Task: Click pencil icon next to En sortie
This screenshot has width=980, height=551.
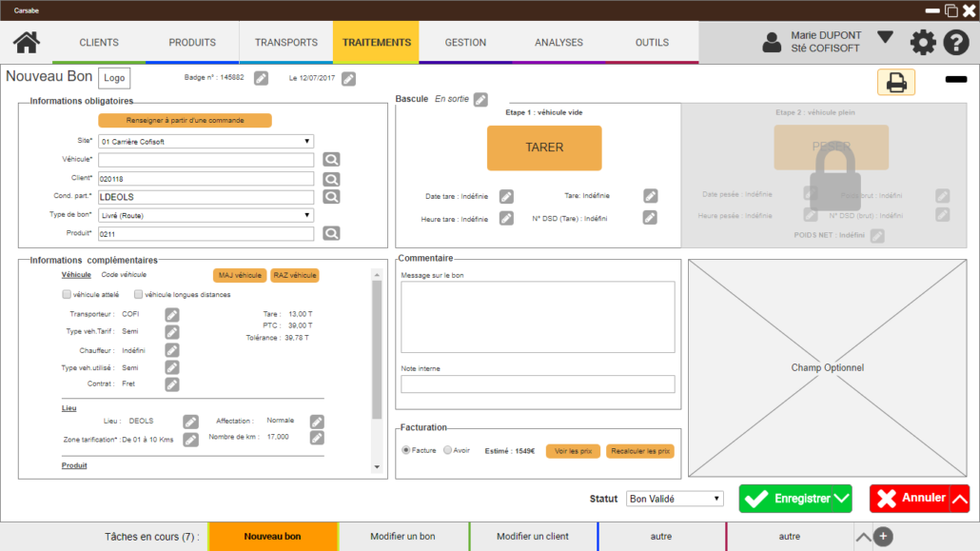Action: (480, 99)
